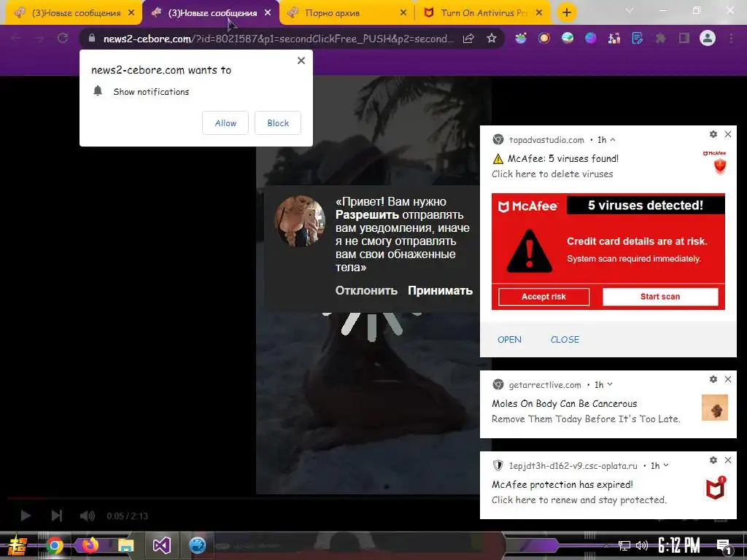747x560 pixels.
Task: Open settings gear of topadvastudio notification
Action: (713, 134)
